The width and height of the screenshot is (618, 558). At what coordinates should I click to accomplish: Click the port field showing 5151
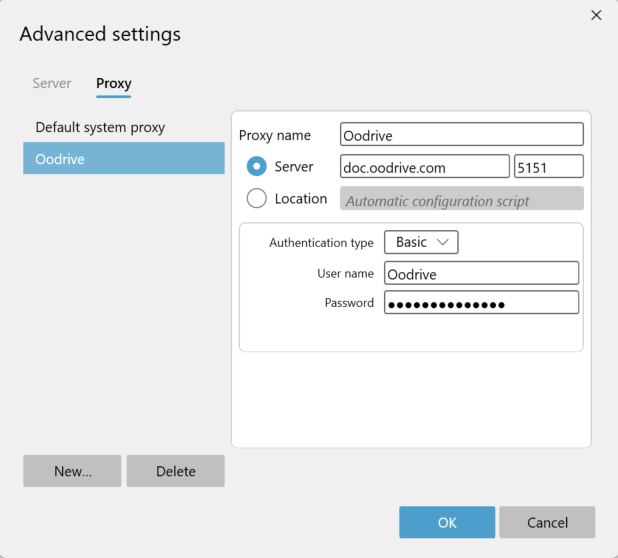pyautogui.click(x=549, y=166)
